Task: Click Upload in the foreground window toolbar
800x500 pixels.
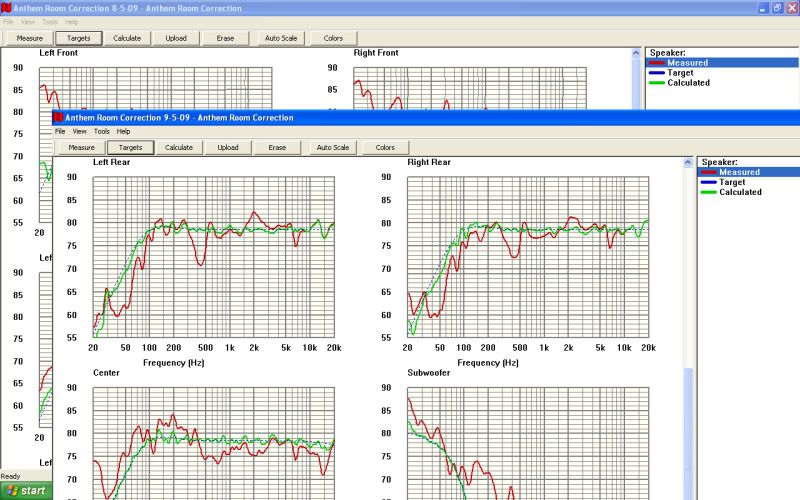Action: pyautogui.click(x=228, y=147)
